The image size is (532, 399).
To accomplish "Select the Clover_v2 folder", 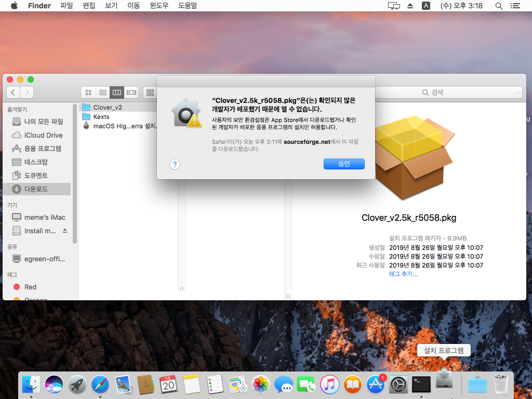I will coord(119,107).
